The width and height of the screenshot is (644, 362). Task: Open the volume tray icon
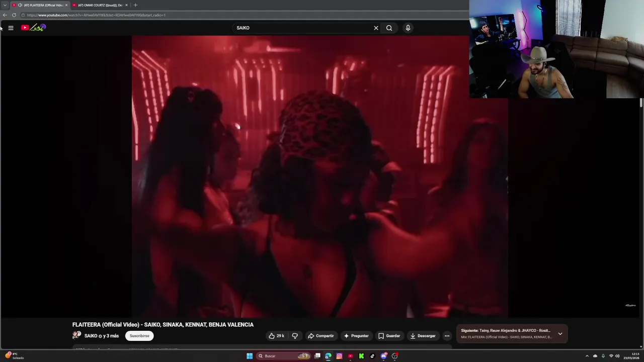pos(617,356)
